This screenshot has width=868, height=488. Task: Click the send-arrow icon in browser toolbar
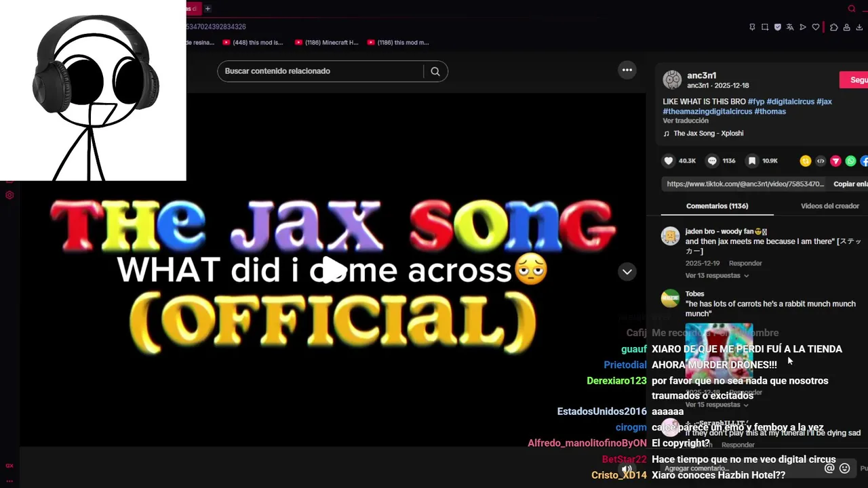point(803,27)
